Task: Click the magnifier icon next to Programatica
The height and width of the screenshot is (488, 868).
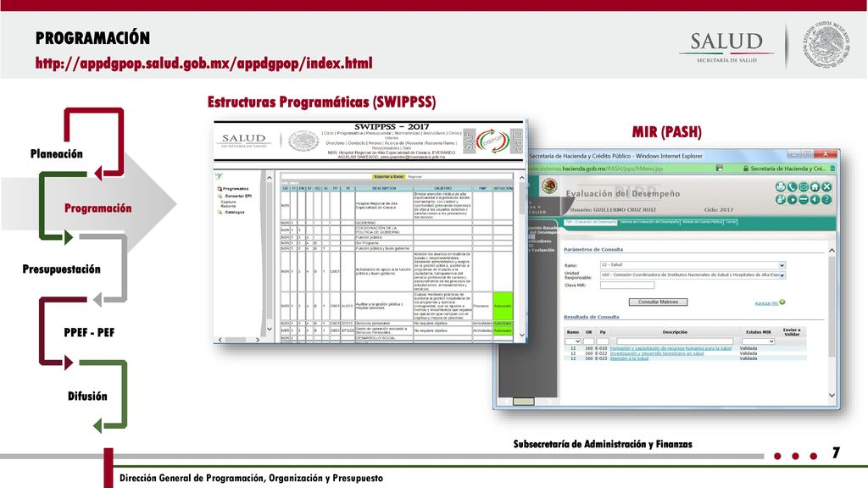Action: (220, 189)
